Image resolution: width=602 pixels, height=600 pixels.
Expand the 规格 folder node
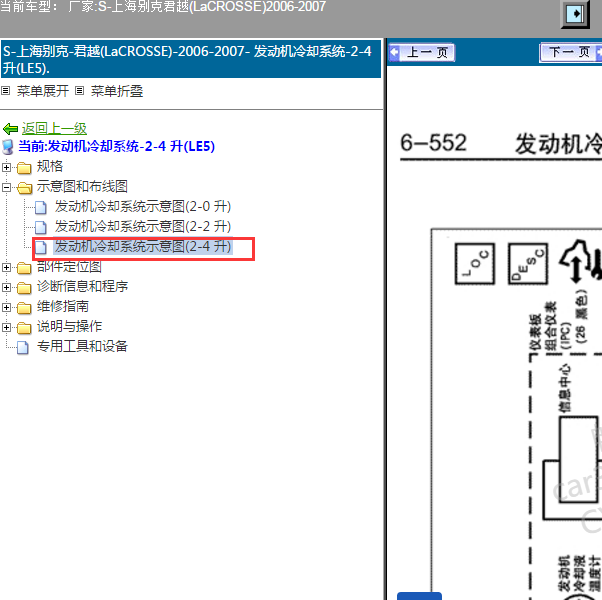coord(6,167)
